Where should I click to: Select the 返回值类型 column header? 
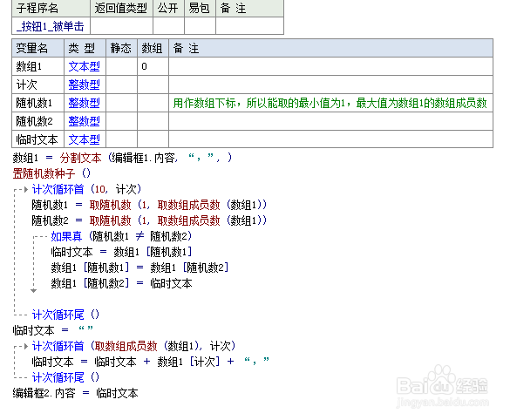[120, 8]
